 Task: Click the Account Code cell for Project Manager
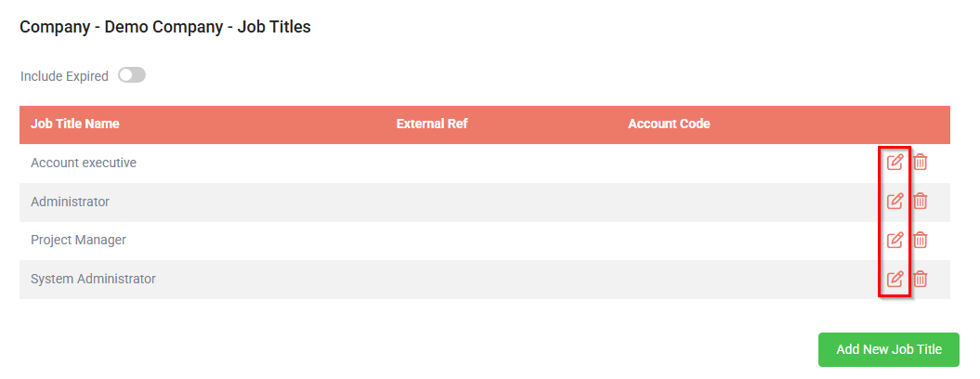(744, 241)
